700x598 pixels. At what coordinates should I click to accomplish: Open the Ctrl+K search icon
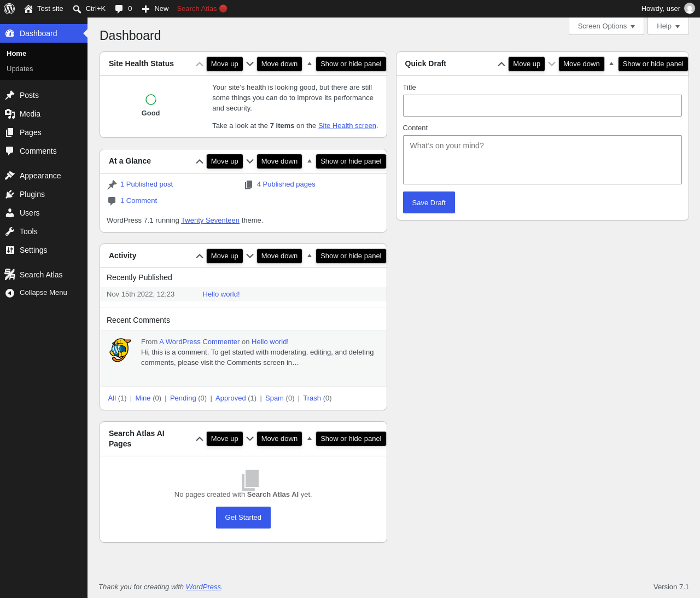coord(77,9)
